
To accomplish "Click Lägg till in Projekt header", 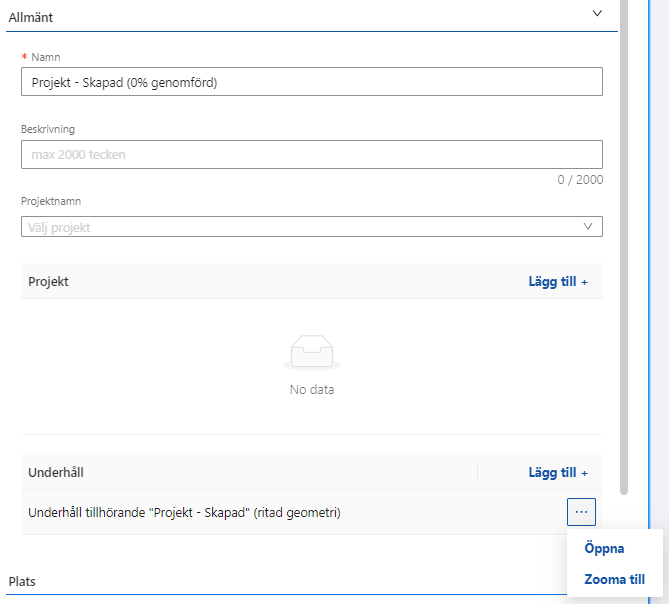I will click(557, 281).
